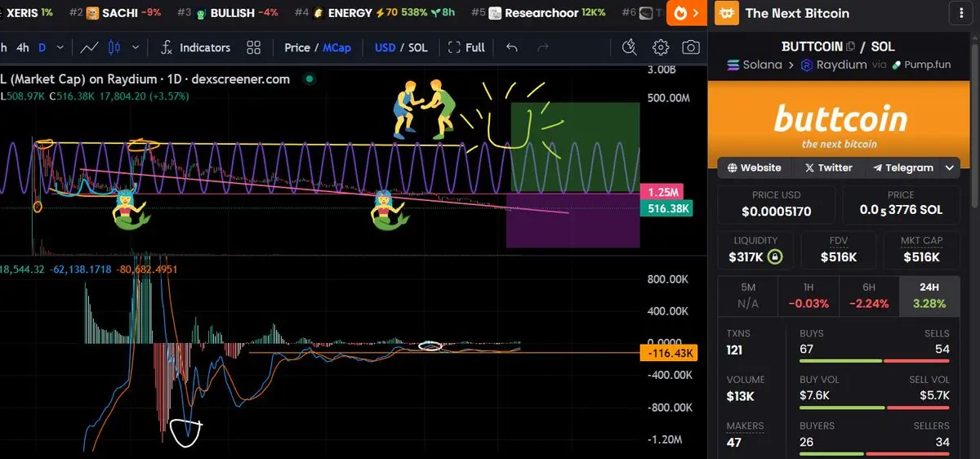Select the 4h timeframe
This screenshot has width=980, height=459.
pyautogui.click(x=22, y=47)
